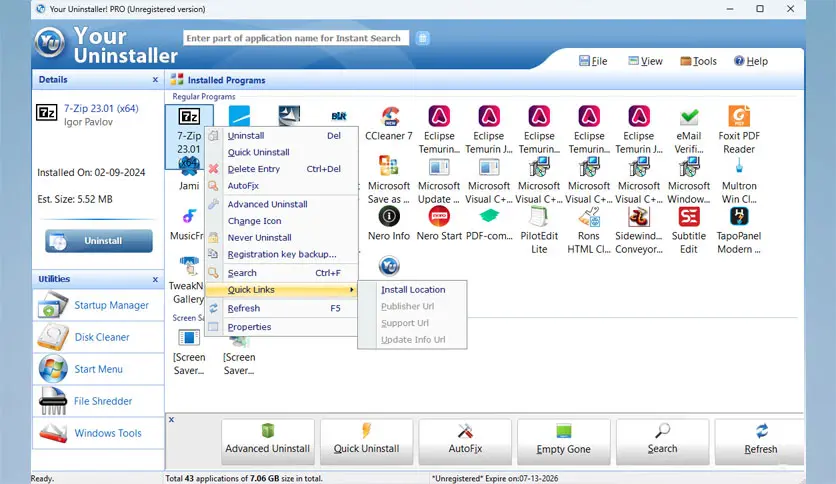The height and width of the screenshot is (484, 836).
Task: Open the Tools menu
Action: (x=698, y=61)
